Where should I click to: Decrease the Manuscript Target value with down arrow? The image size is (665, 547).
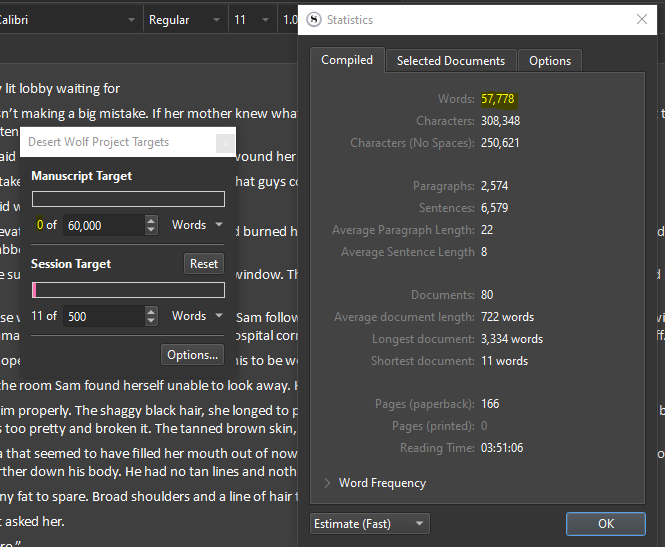tap(151, 230)
